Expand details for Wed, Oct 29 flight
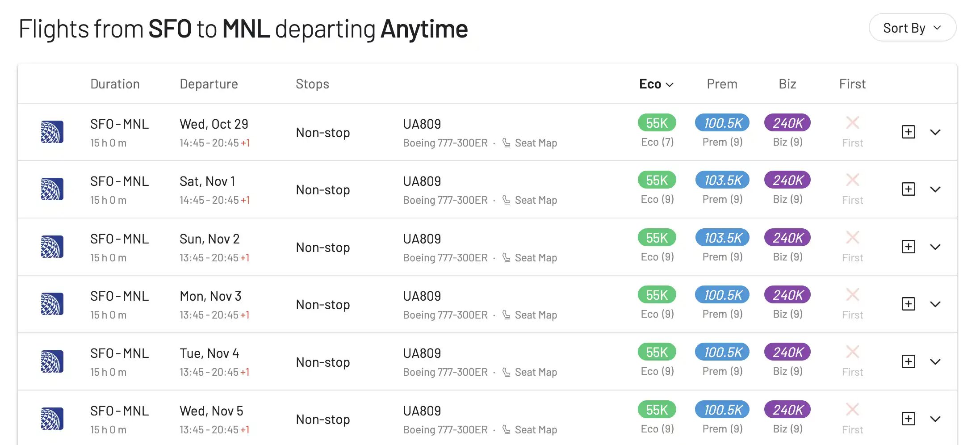980x445 pixels. coord(935,132)
